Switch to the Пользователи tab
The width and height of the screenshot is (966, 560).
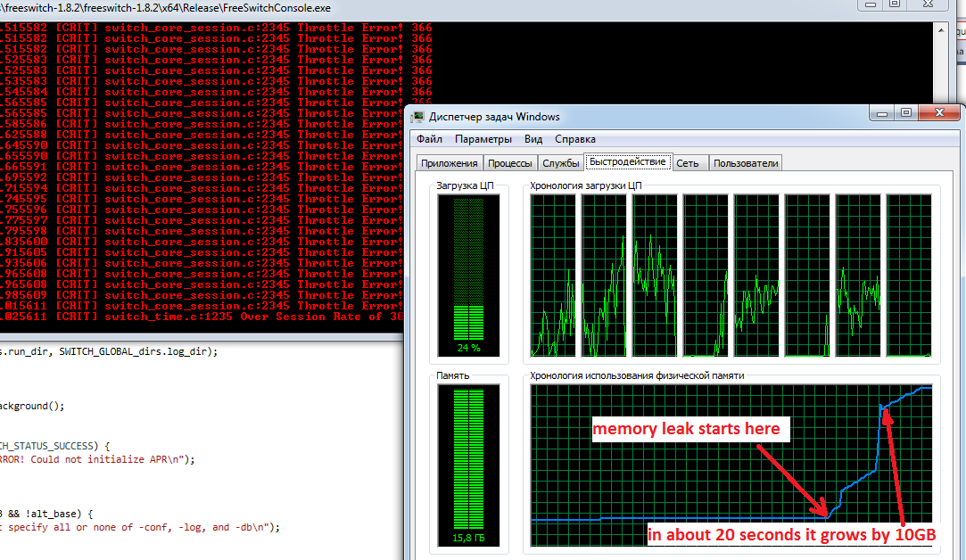point(746,163)
